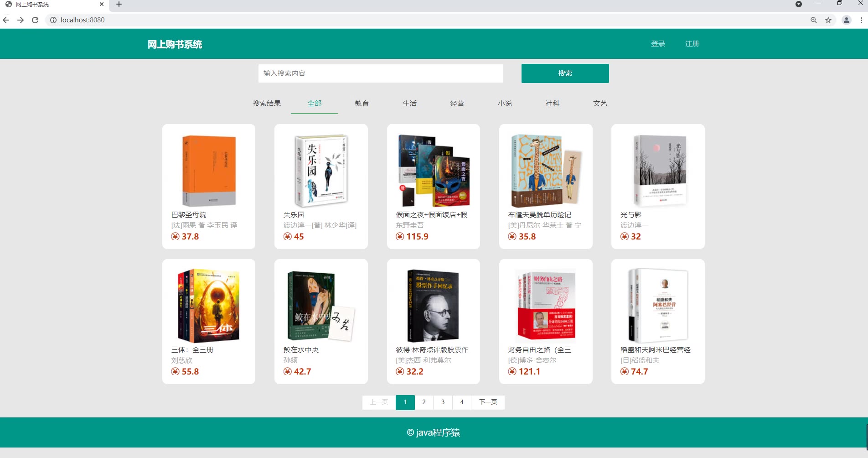The image size is (868, 458).
Task: Select the 经营 category tab
Action: coord(457,104)
